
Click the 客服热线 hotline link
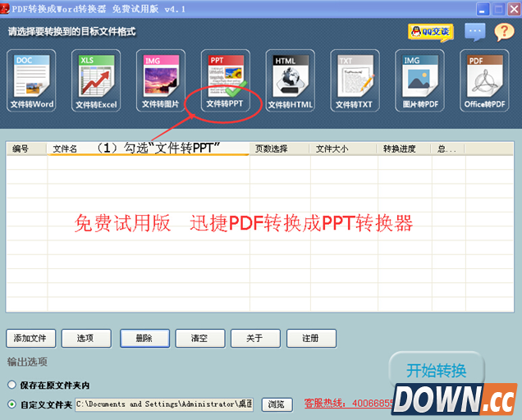tap(349, 404)
